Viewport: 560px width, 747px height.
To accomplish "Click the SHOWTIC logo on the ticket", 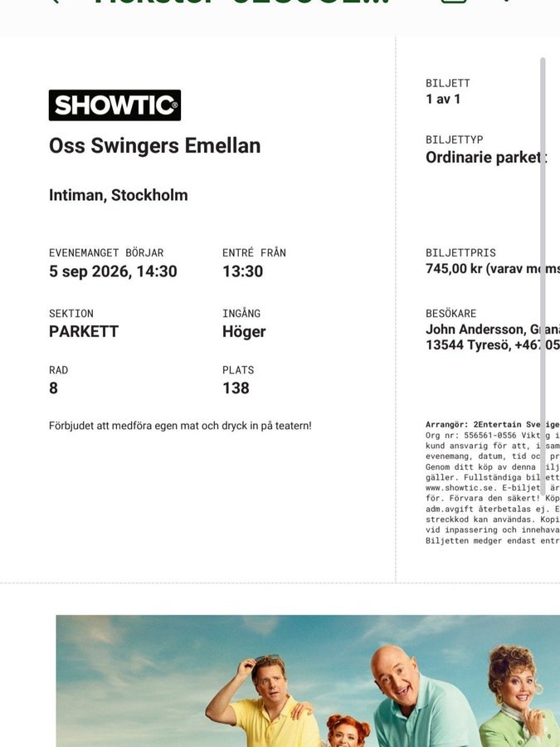I will (x=114, y=105).
